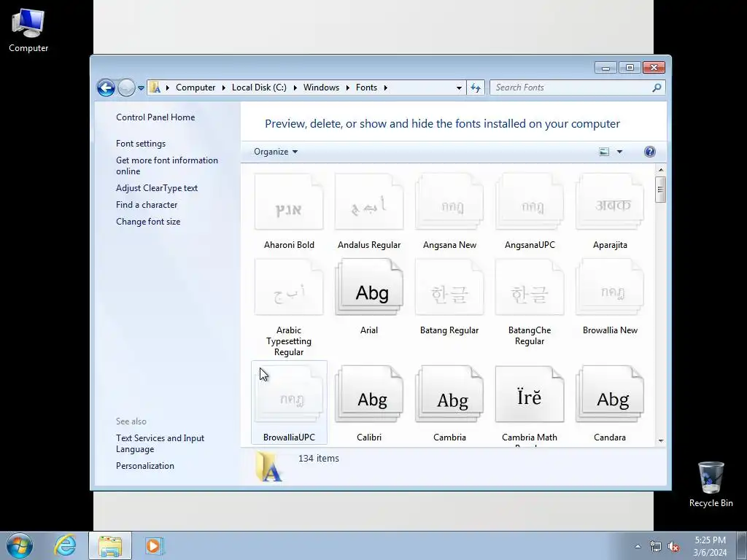Refresh the Fonts folder view
This screenshot has height=560, width=747.
pos(476,87)
